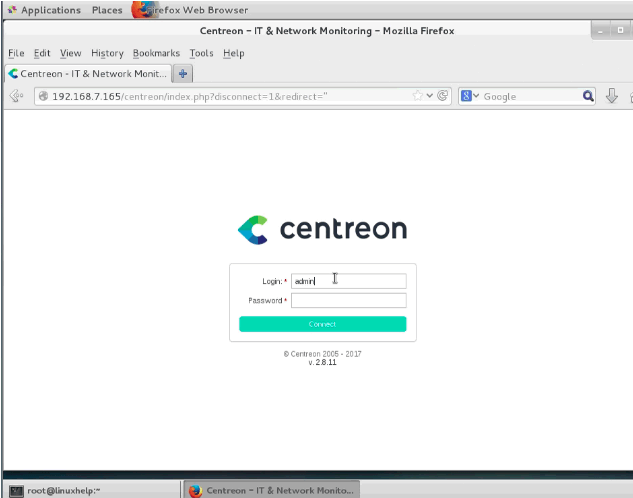Open the File menu
The width and height of the screenshot is (633, 498).
[16, 53]
